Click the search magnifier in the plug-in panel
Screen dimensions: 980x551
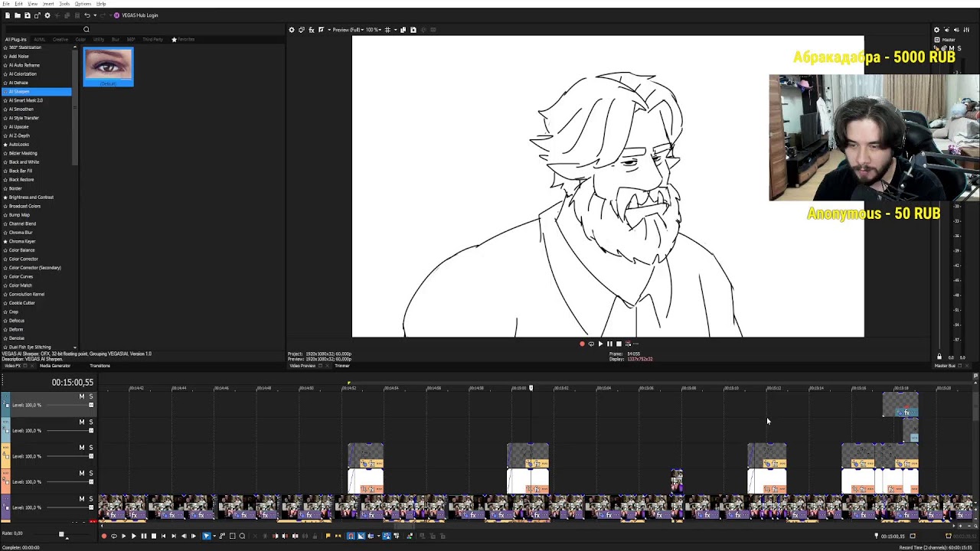[87, 30]
